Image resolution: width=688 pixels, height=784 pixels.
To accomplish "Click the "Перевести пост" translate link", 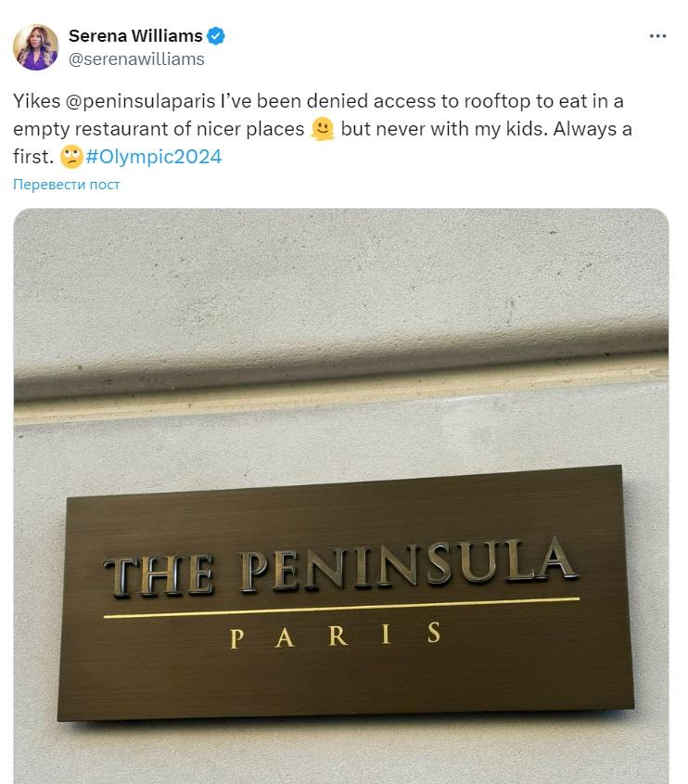I will click(x=67, y=184).
